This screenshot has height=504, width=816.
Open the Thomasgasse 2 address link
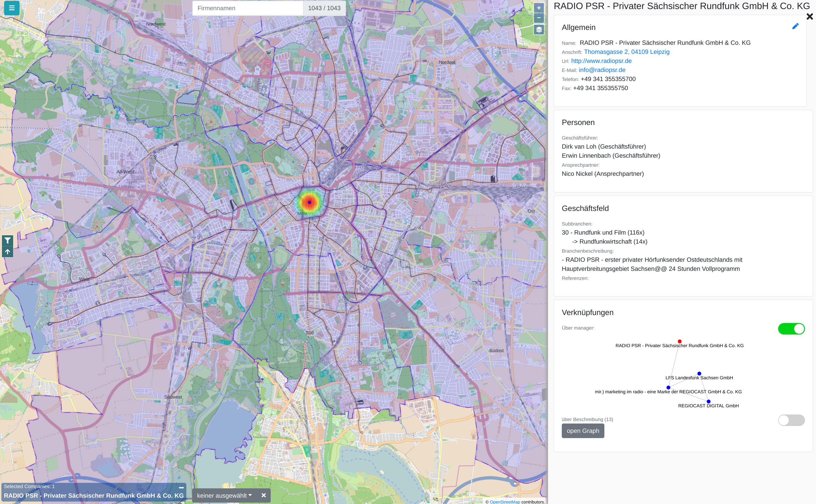coord(626,52)
